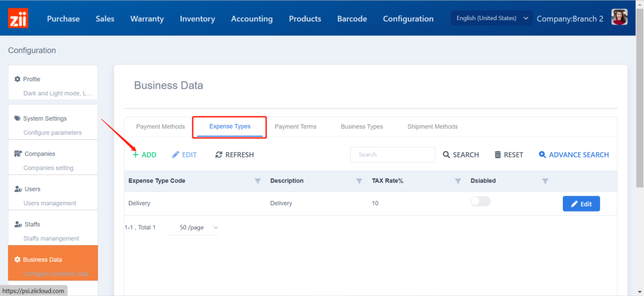Click the Profile gear icon in sidebar
The width and height of the screenshot is (644, 296).
click(x=18, y=79)
